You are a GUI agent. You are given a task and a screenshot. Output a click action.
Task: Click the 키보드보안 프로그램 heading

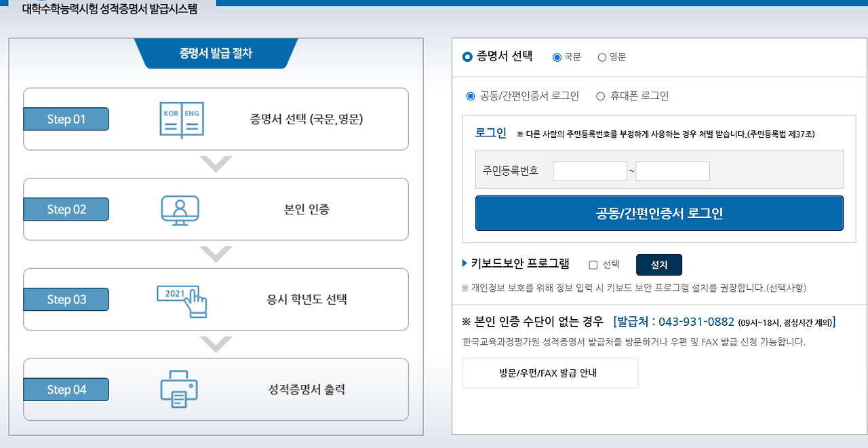coord(520,263)
